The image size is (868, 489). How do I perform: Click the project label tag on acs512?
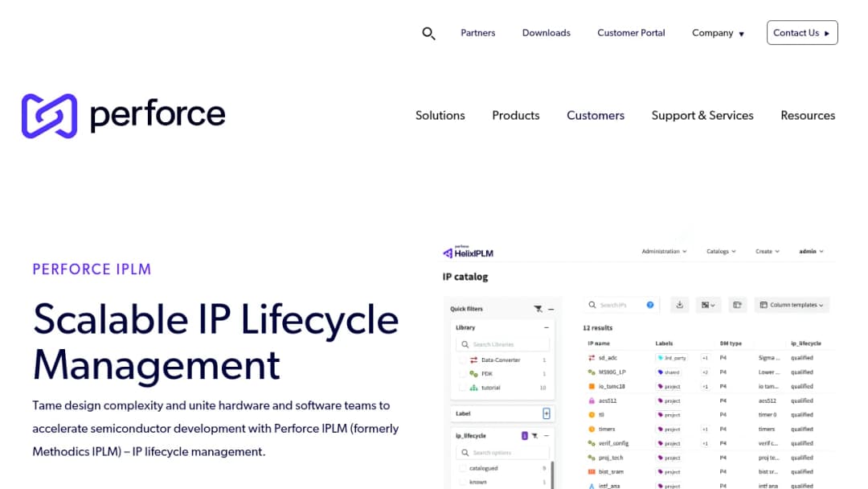point(669,401)
